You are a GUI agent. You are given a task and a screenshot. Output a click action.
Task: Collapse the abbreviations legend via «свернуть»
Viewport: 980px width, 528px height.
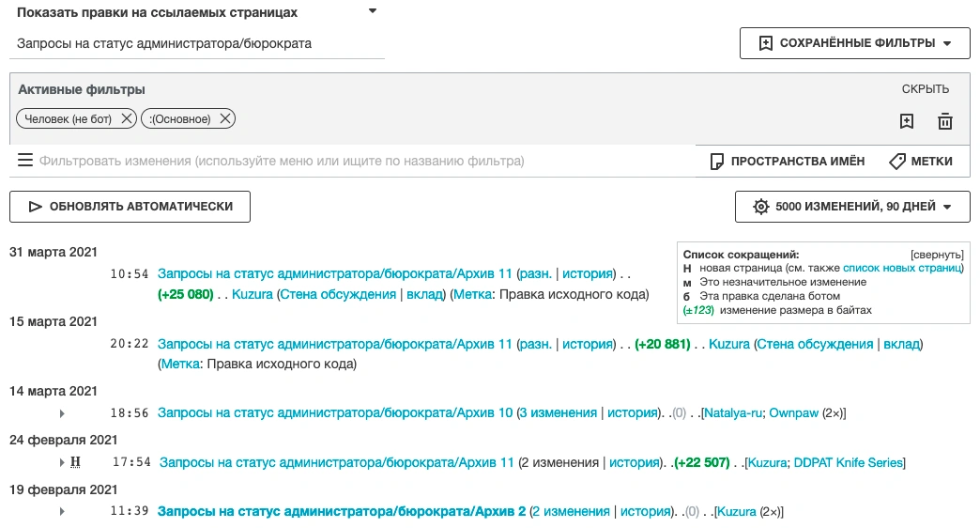[937, 255]
